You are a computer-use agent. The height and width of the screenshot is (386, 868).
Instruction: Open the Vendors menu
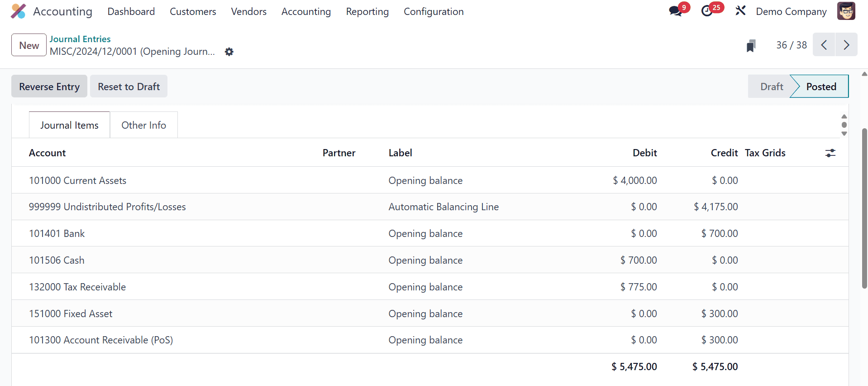pos(249,12)
